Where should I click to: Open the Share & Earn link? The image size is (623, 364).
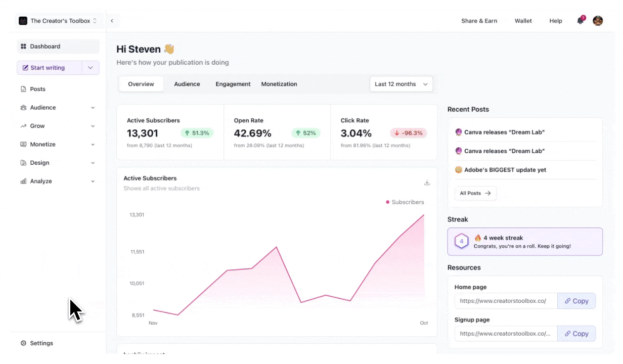coord(479,21)
